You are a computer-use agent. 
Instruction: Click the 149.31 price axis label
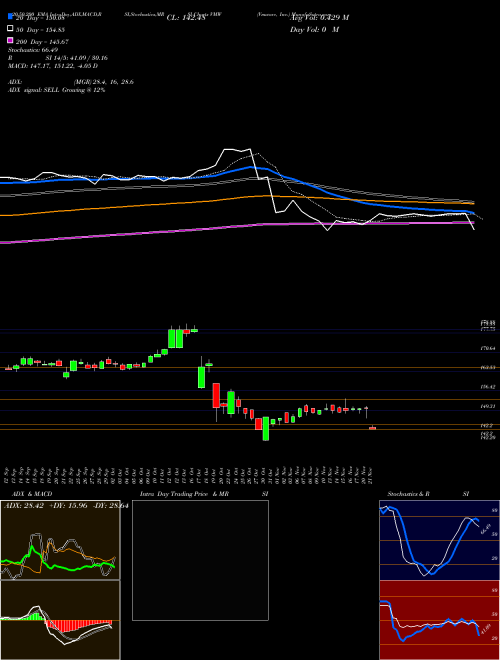click(x=488, y=407)
